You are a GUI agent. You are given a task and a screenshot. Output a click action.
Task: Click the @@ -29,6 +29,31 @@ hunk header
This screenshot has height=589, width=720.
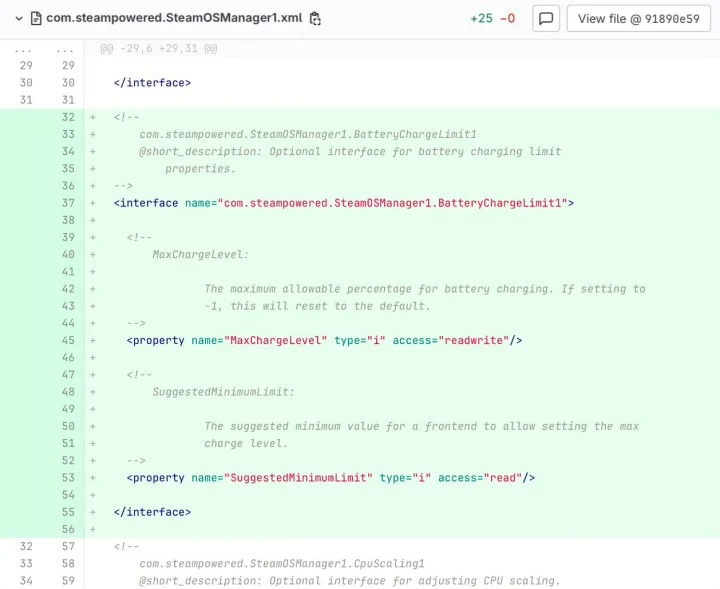(159, 48)
